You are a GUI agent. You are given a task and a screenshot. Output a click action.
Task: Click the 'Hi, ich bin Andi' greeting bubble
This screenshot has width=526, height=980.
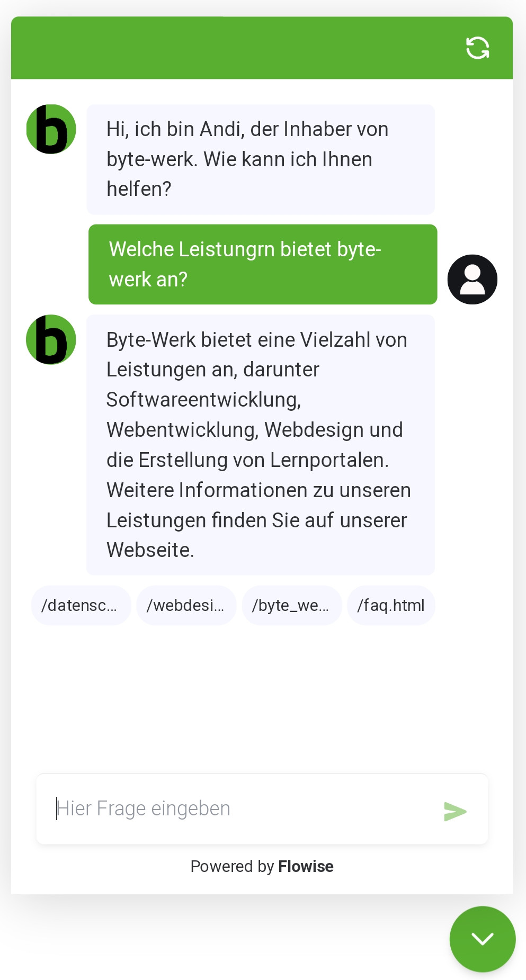pyautogui.click(x=261, y=159)
